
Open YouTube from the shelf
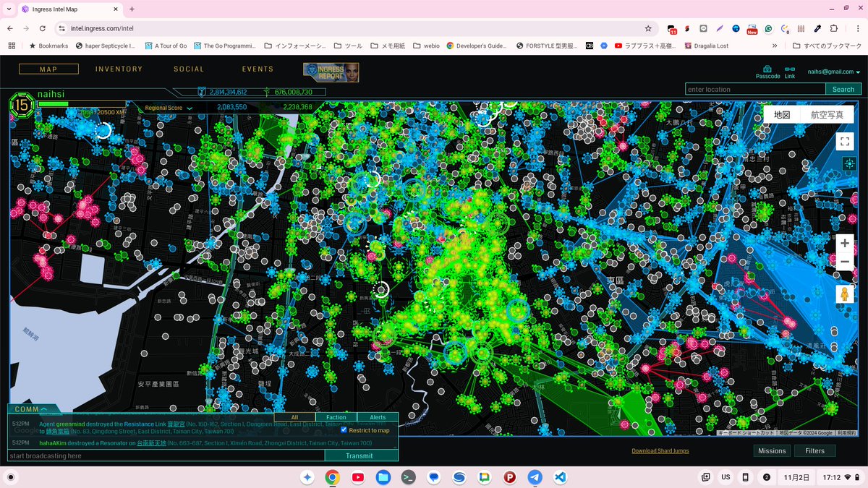357,477
